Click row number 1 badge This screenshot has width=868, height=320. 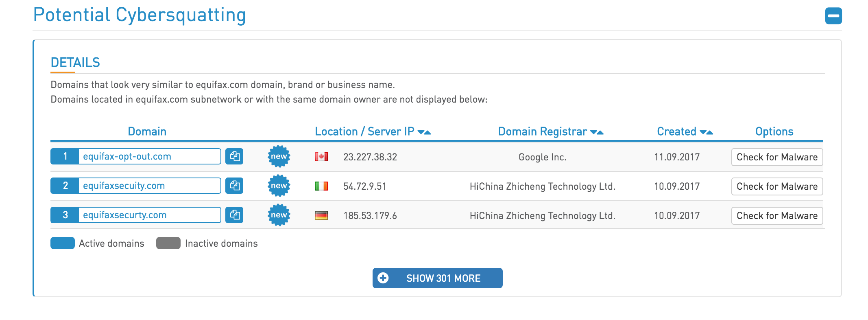pyautogui.click(x=65, y=156)
